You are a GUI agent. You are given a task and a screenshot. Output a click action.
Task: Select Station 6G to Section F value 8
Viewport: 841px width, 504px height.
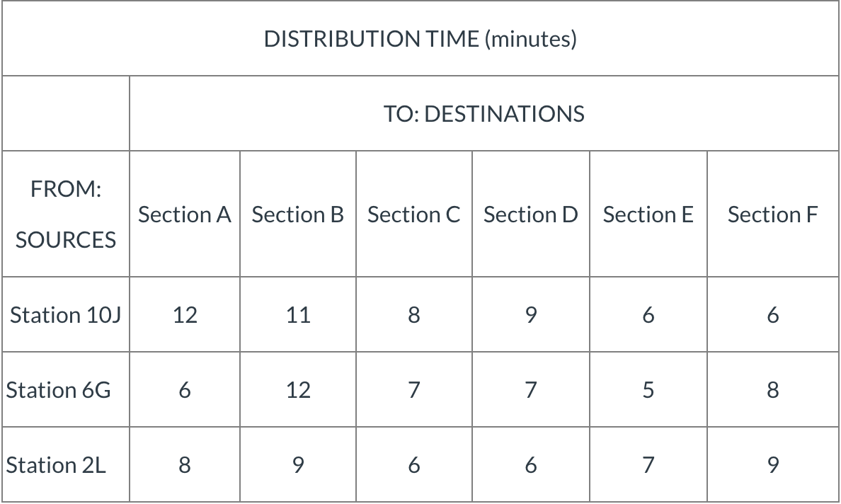[x=773, y=390]
